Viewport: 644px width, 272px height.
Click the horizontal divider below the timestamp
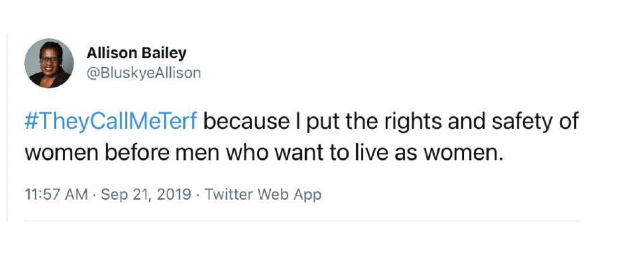(299, 221)
